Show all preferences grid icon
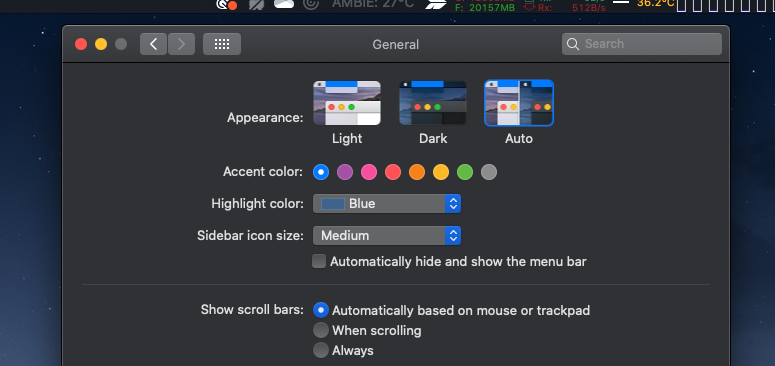 click(222, 44)
